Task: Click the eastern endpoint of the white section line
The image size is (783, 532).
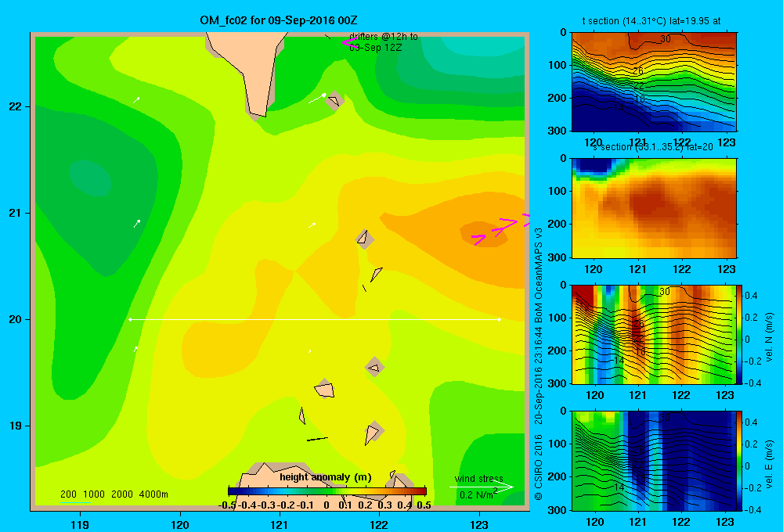Action: pos(499,319)
